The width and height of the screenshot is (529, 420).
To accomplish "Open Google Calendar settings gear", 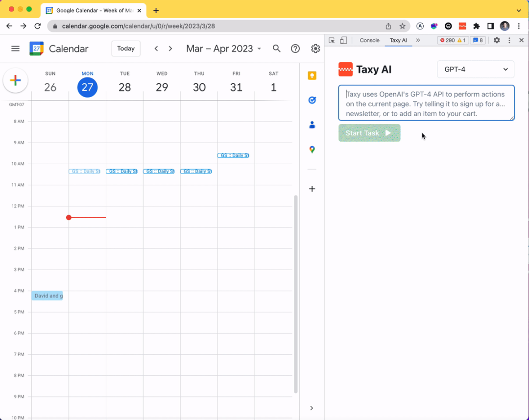I will 315,49.
